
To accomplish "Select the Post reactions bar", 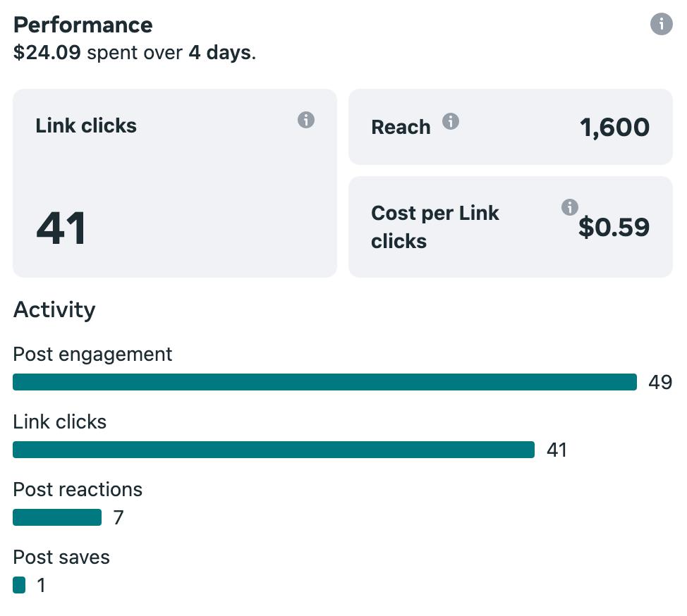I will tap(57, 517).
